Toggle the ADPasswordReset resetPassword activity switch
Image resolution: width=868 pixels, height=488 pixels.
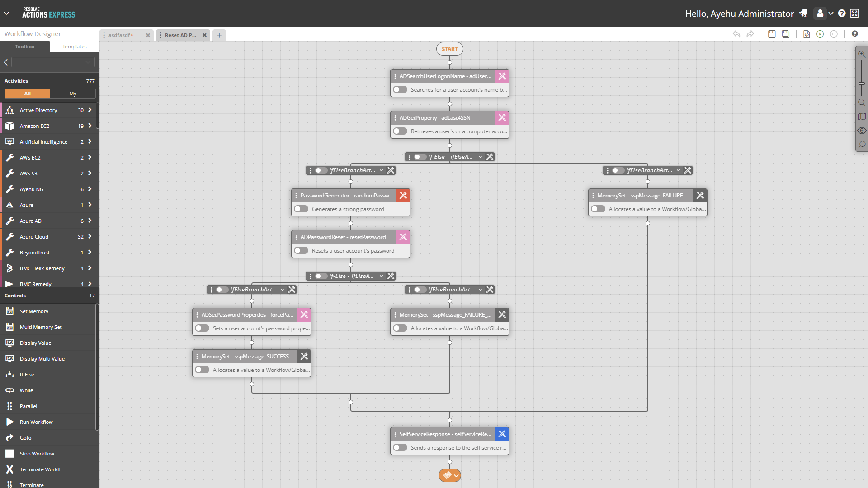(x=301, y=250)
